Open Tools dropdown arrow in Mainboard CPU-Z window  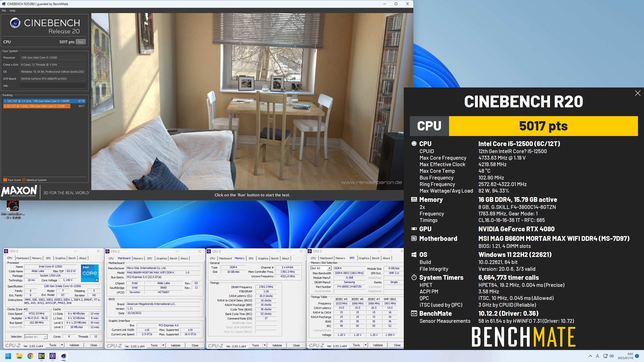tap(163, 345)
